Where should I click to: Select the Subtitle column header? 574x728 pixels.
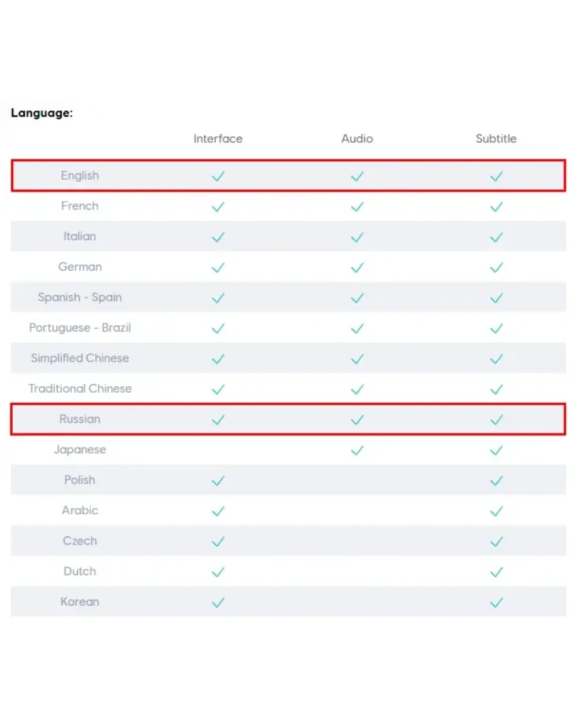(496, 139)
